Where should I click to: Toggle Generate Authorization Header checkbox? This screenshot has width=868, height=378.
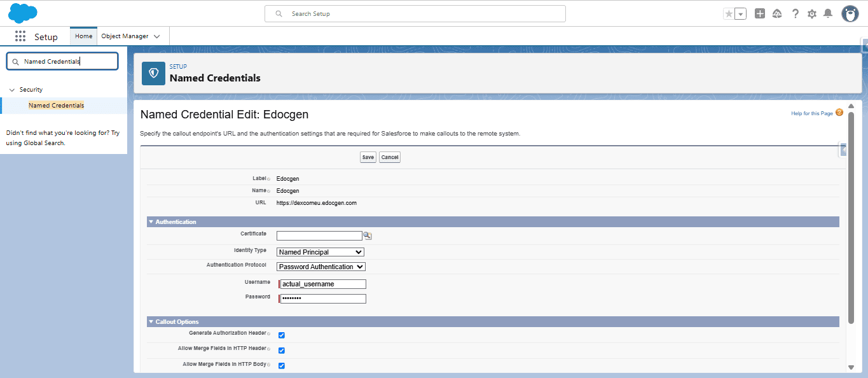tap(282, 335)
